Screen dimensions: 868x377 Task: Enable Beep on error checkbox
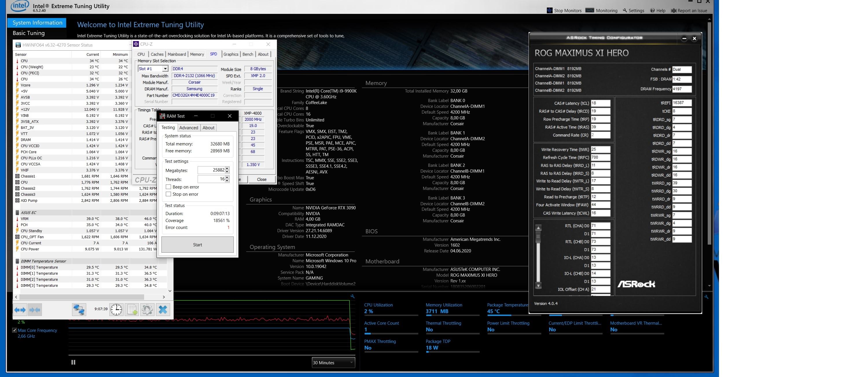click(168, 187)
